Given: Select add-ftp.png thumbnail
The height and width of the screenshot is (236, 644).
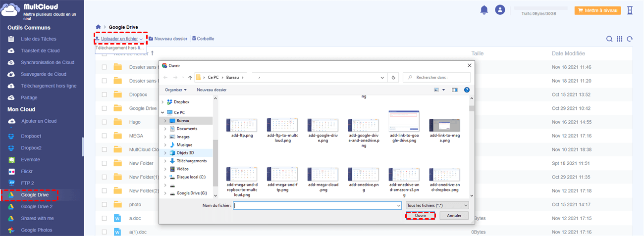Looking at the screenshot, I should click(242, 126).
